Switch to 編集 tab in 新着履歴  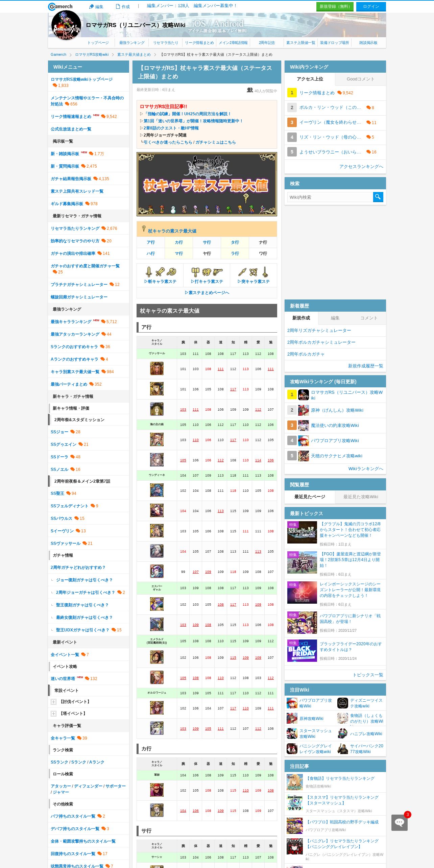(x=335, y=318)
